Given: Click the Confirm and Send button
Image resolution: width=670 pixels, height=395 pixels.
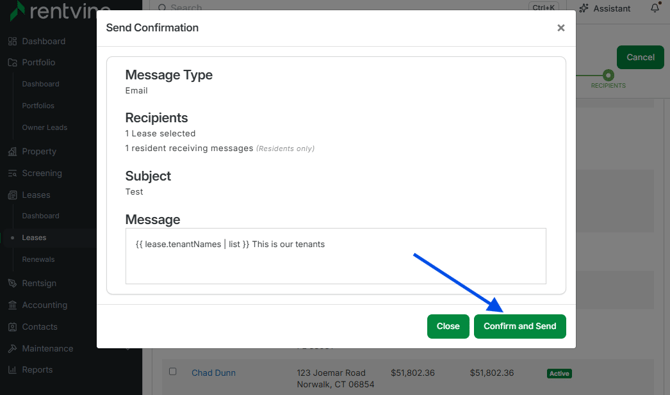Looking at the screenshot, I should (520, 326).
